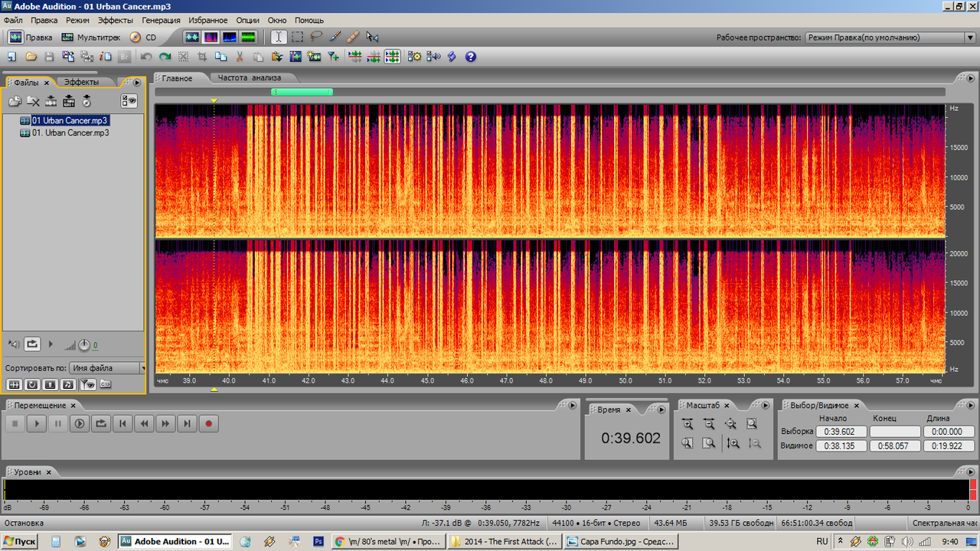The width and height of the screenshot is (980, 551).
Task: Click the Cut scissors icon
Action: (239, 57)
